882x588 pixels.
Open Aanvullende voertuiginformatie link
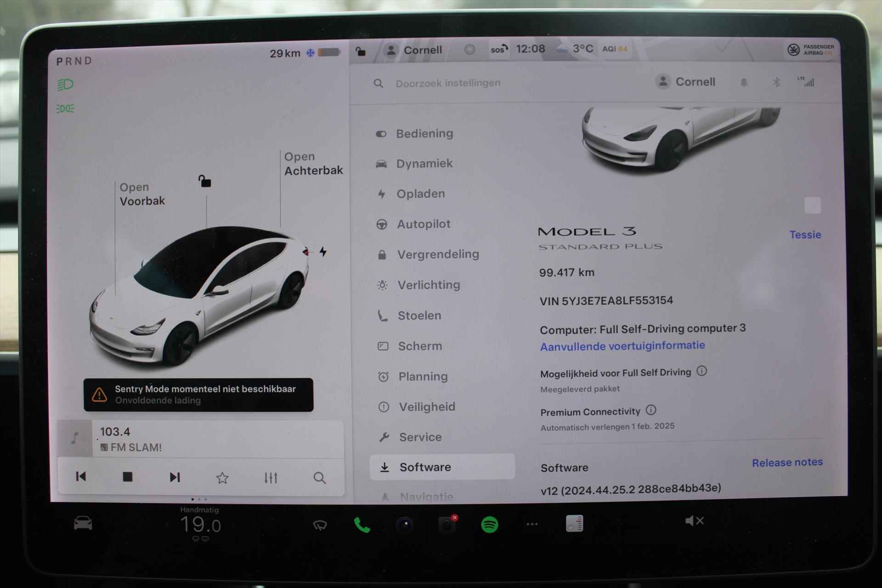coord(622,346)
